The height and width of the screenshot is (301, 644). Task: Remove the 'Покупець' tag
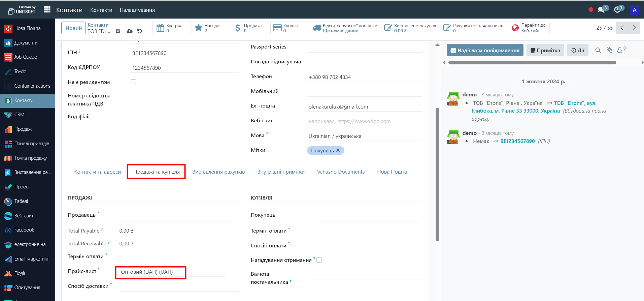[x=338, y=150]
